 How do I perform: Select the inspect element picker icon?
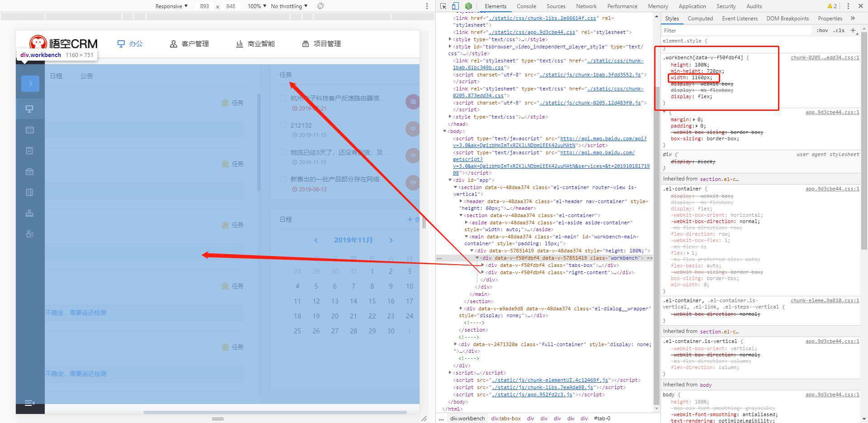coord(443,6)
